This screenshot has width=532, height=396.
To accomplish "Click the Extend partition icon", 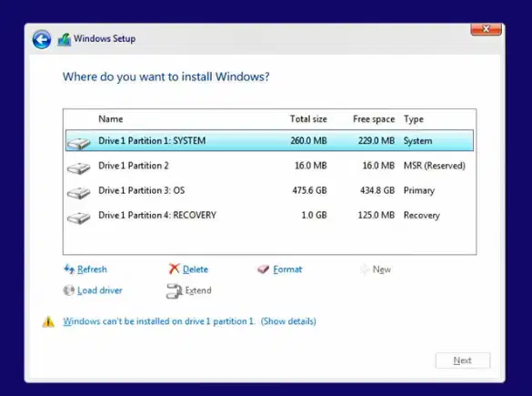I will point(175,291).
